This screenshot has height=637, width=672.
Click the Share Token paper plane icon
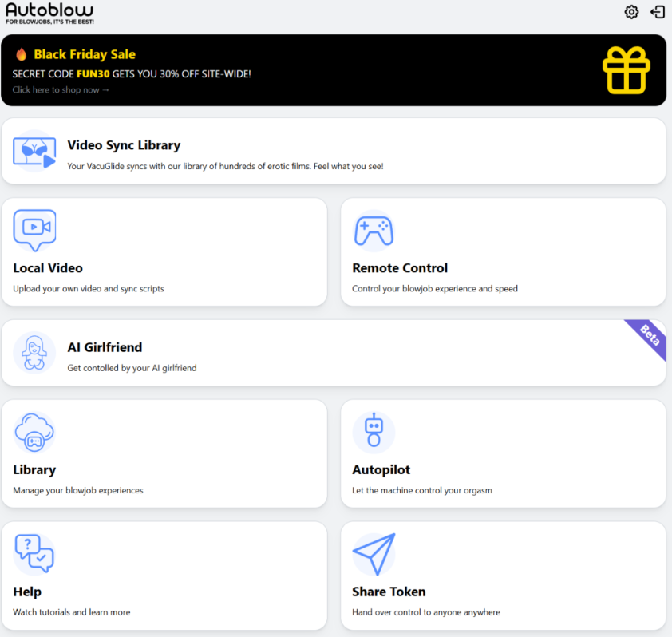374,554
